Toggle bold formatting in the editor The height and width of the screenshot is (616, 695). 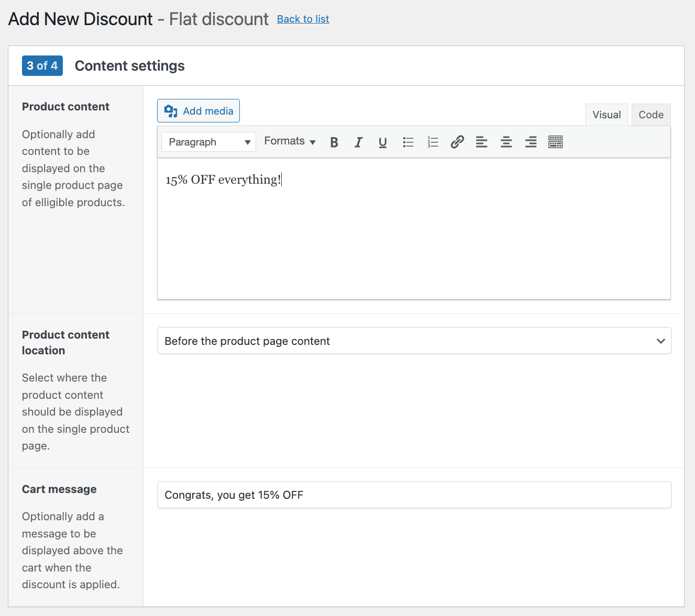click(334, 142)
